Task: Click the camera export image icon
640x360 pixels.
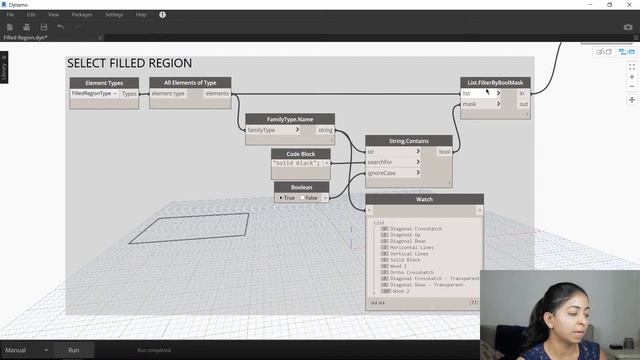Action: click(x=628, y=27)
